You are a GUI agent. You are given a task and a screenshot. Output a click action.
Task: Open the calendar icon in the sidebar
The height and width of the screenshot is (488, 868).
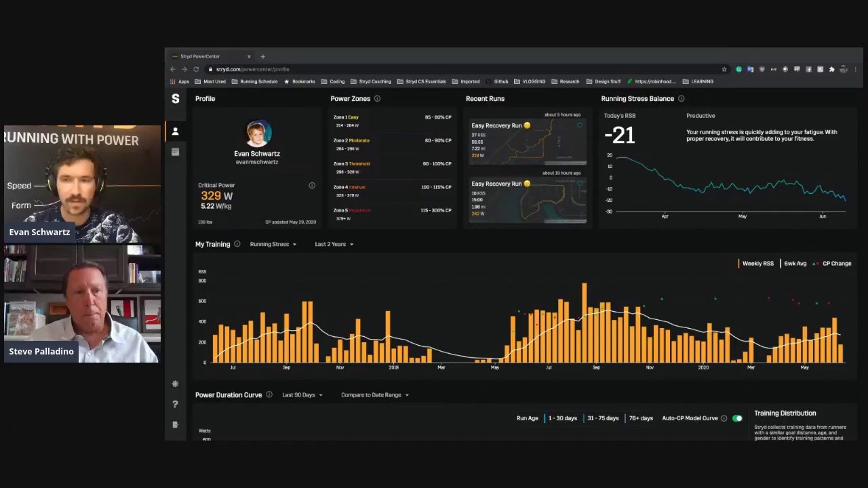176,152
